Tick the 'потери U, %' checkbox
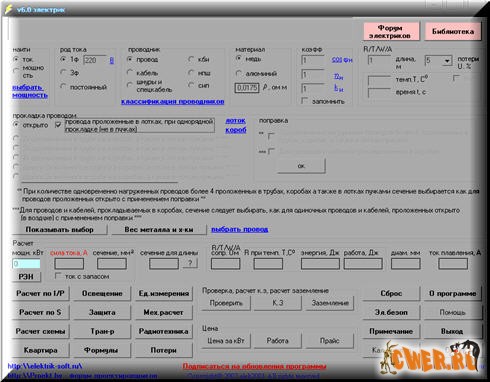This screenshot has width=490, height=382. click(x=456, y=79)
